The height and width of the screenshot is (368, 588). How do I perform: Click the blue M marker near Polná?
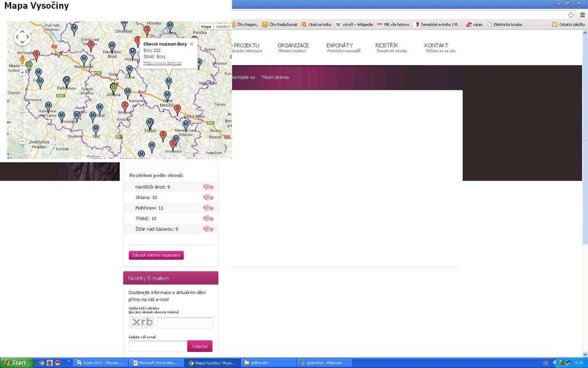coord(129,71)
